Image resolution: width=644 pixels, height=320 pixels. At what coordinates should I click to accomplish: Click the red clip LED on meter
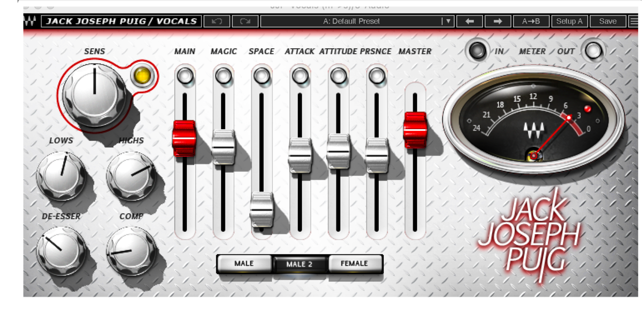pos(588,109)
